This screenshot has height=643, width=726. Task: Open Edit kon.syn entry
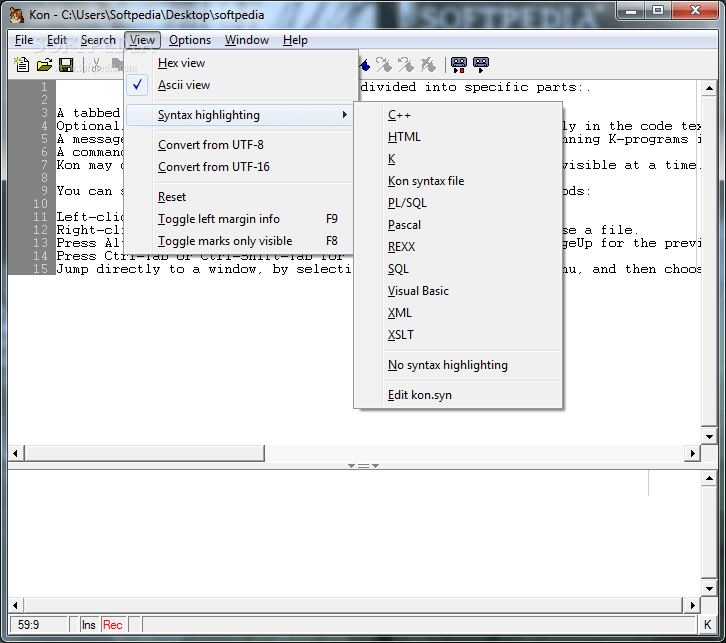coord(458,395)
